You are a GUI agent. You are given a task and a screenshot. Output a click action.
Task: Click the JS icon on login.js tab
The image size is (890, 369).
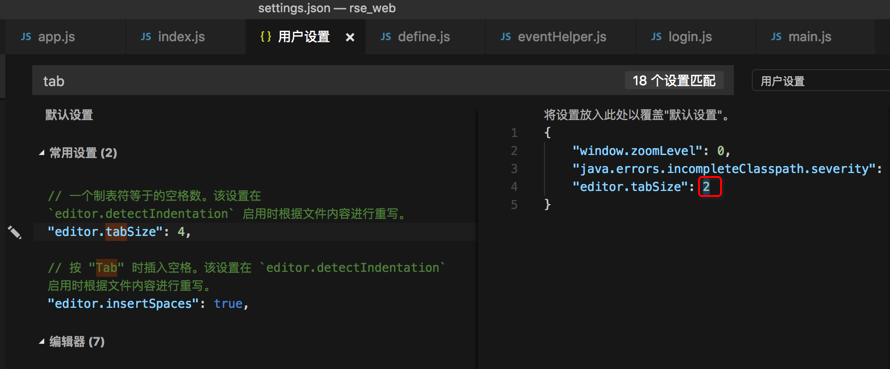656,37
